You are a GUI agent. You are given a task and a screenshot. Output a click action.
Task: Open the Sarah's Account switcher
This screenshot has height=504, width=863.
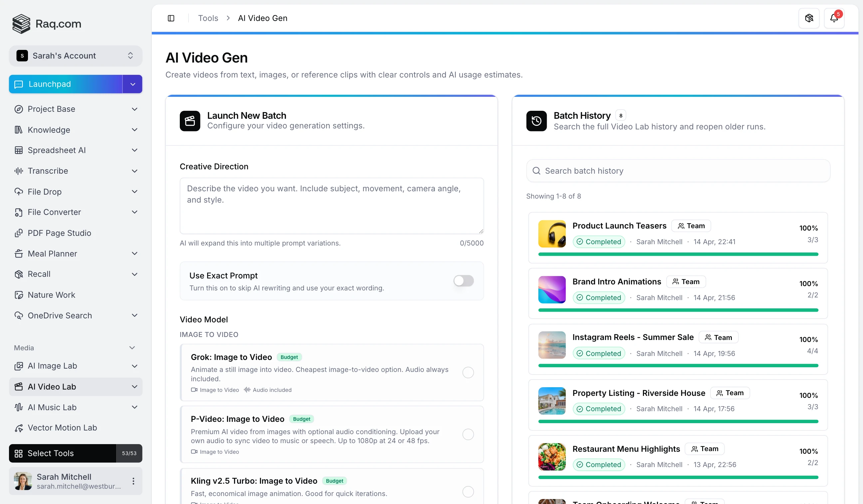point(75,56)
